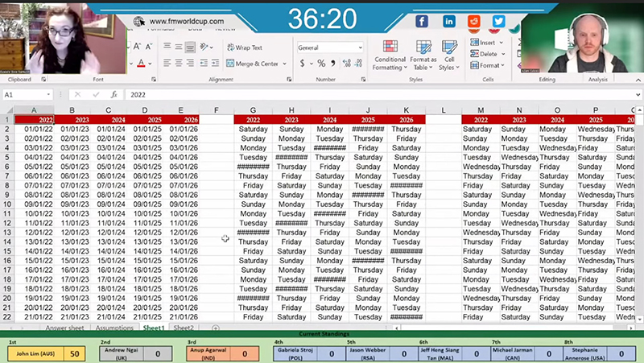644x363 pixels.
Task: Toggle Bottom Align for the cell
Action: coord(190,47)
